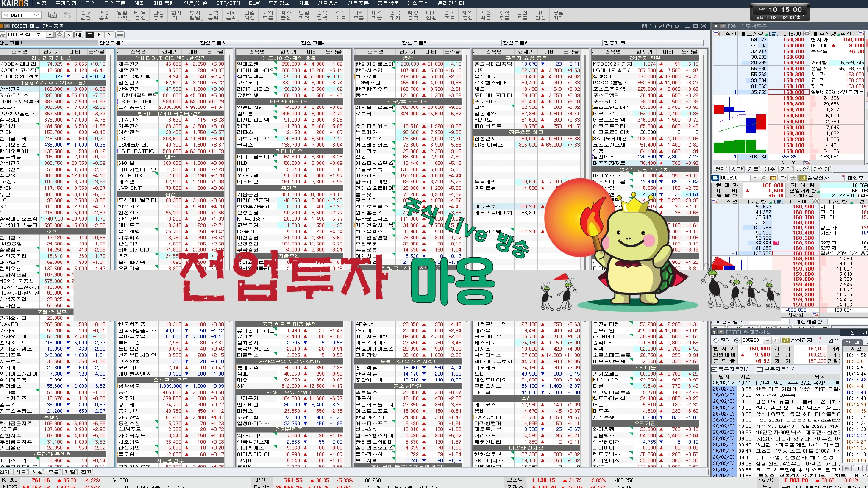Enable 본문자동갱신 checkbox
Screen dimensions: 868x488
[x=760, y=369]
